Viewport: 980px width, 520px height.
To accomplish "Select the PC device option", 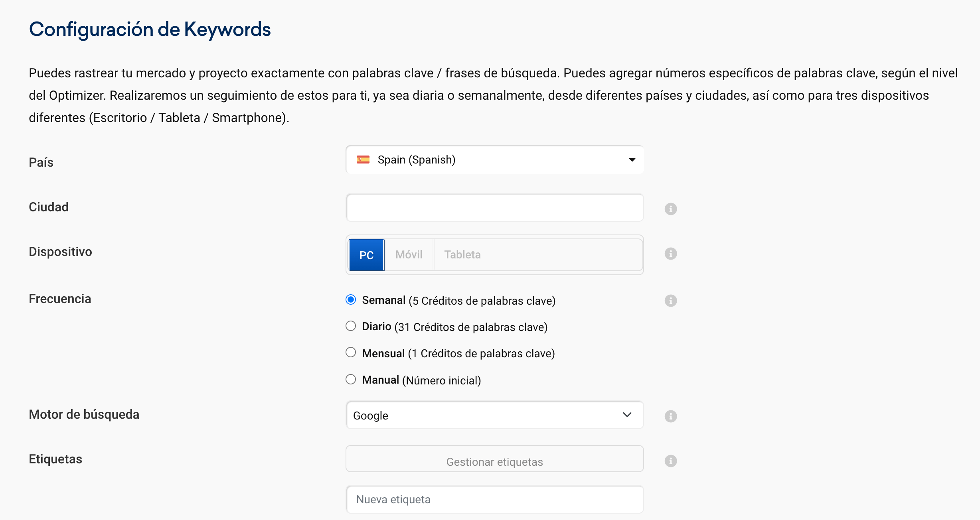I will click(x=366, y=255).
